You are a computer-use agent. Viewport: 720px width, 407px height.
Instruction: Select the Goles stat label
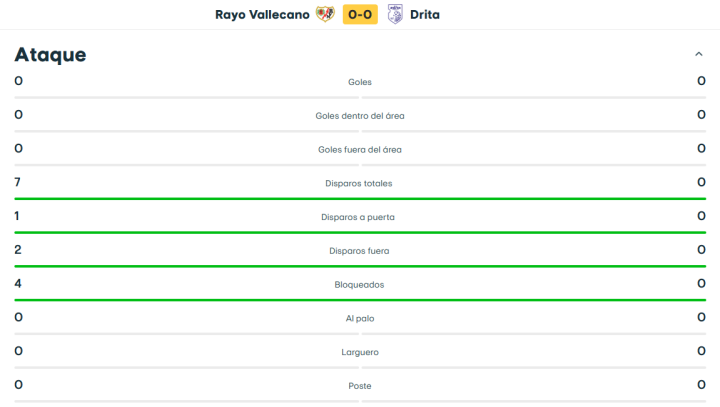tap(360, 82)
